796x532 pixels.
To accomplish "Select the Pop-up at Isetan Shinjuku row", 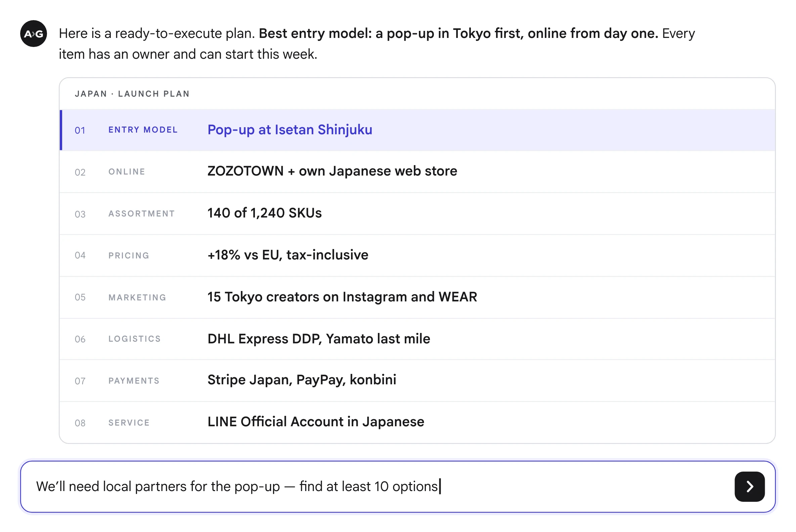I will (417, 130).
